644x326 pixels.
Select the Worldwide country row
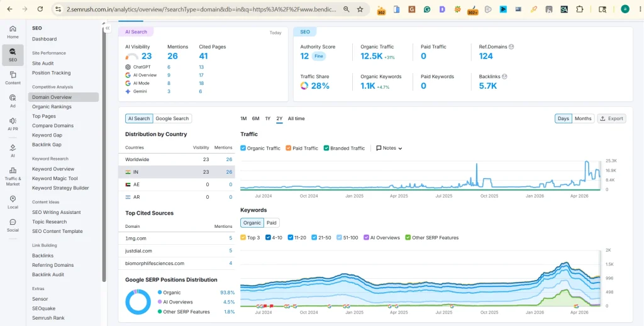[x=177, y=159]
